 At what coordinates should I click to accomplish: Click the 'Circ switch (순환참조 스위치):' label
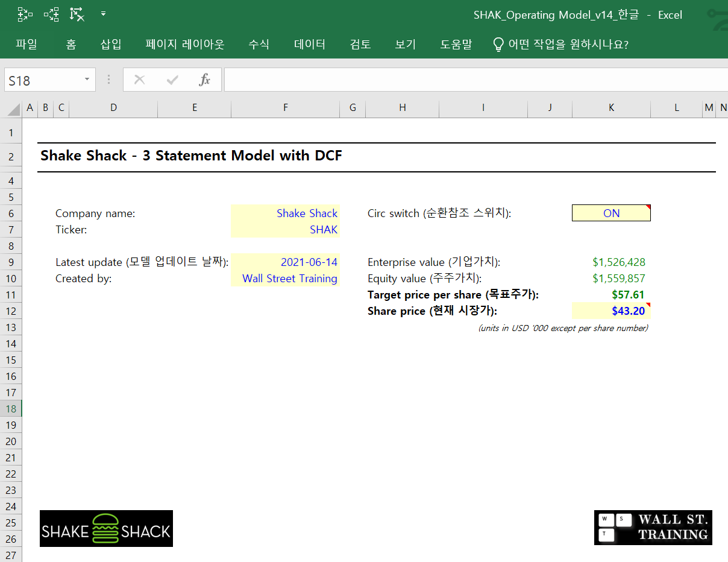(x=439, y=213)
